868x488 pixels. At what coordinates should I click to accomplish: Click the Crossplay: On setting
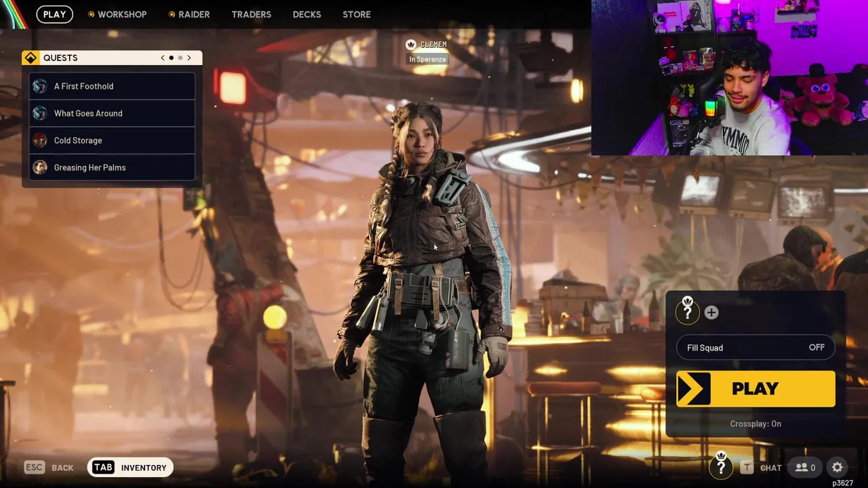[755, 424]
